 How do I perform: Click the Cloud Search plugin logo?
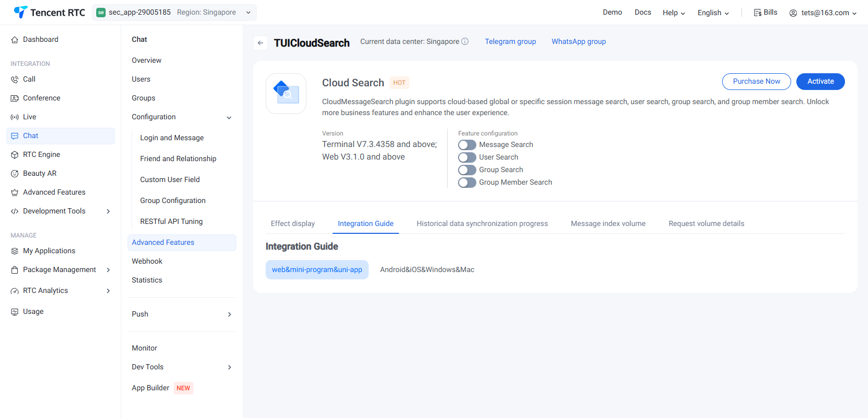point(286,94)
